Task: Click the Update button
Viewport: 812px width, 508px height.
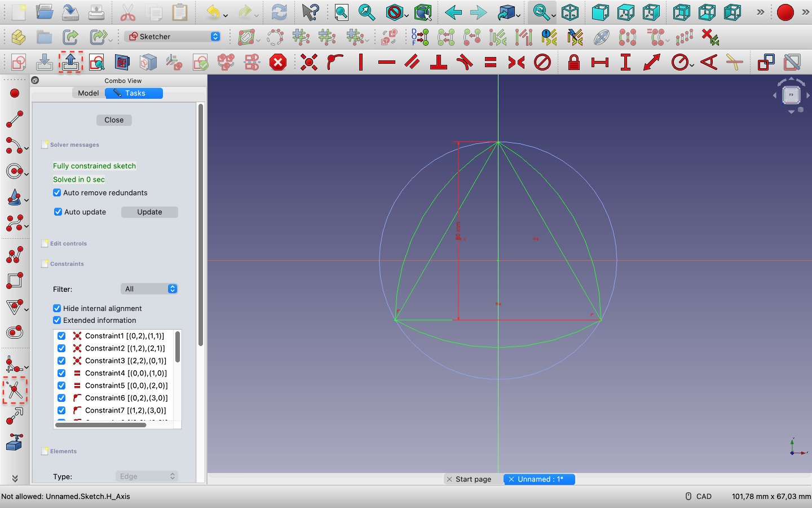Action: (x=149, y=212)
